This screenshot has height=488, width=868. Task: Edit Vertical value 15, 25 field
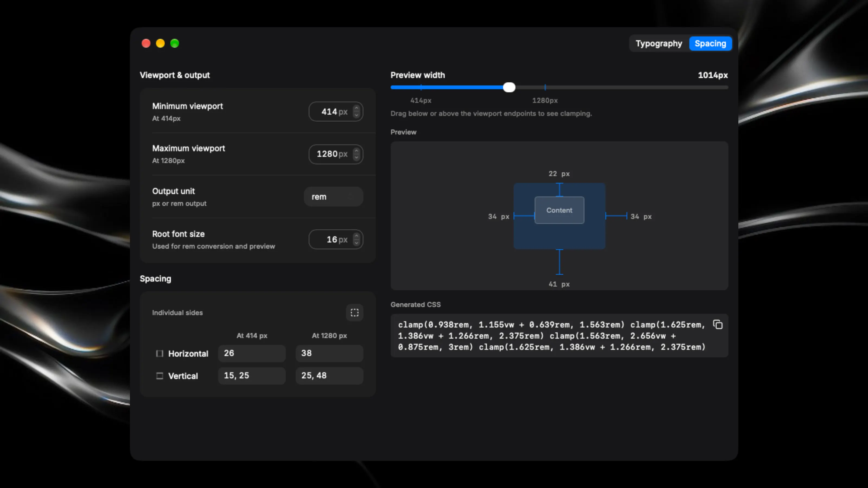tap(252, 375)
